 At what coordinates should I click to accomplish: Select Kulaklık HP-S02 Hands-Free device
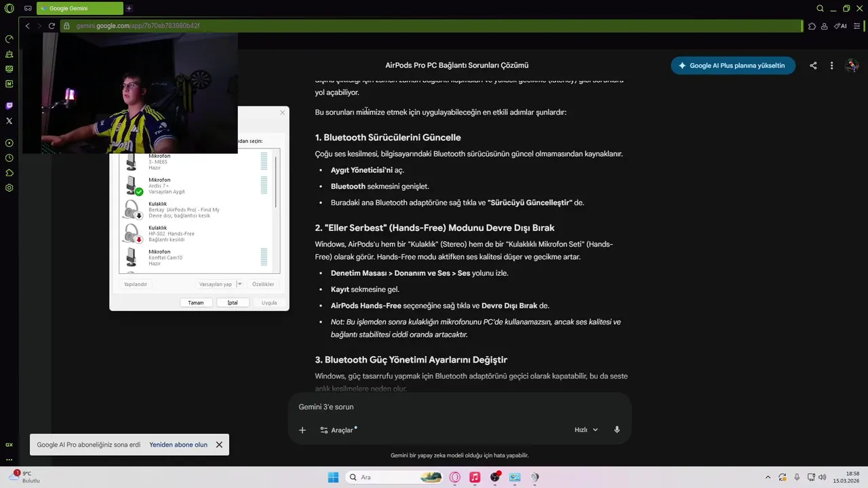[197, 234]
